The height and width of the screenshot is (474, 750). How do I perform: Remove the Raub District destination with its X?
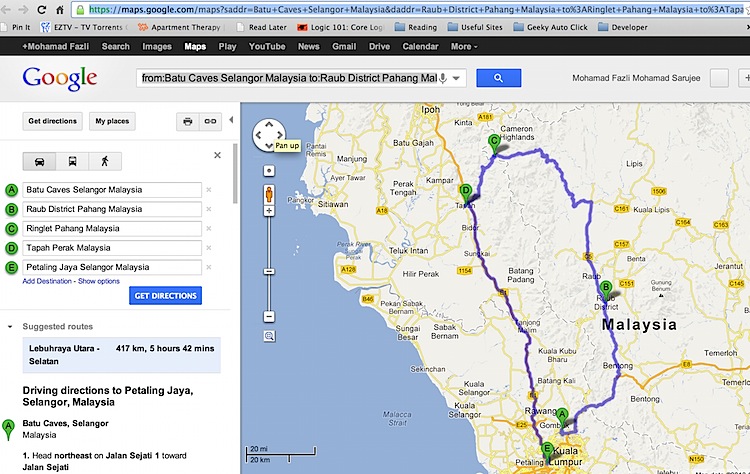209,209
